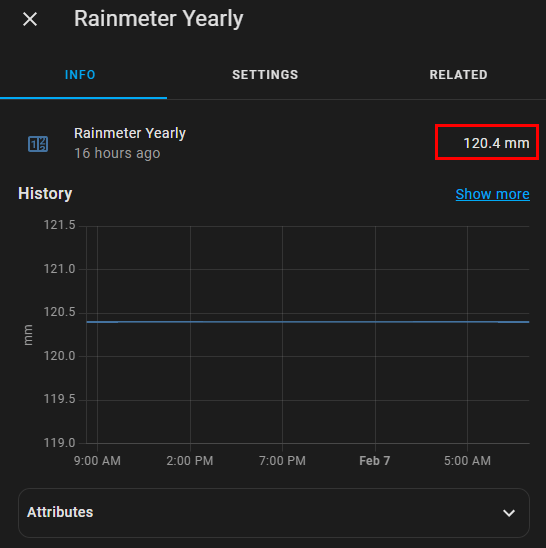Click the 121.5 y-axis label
This screenshot has width=546, height=548.
(59, 225)
